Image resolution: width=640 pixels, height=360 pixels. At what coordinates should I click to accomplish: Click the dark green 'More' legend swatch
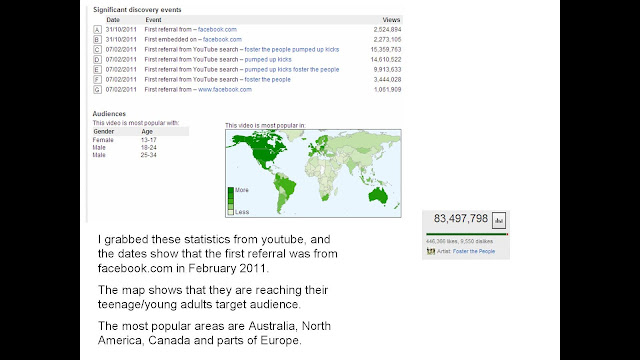pos(231,190)
